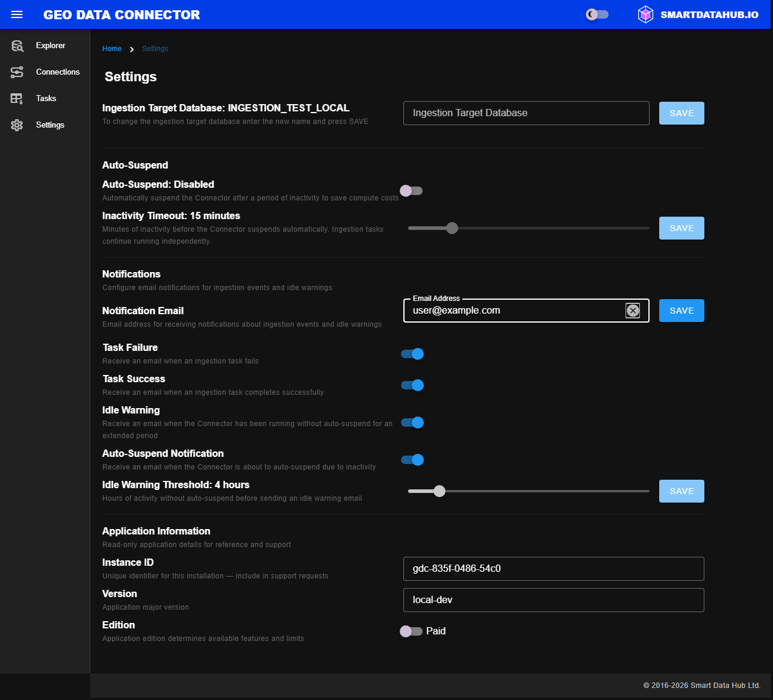This screenshot has height=700, width=773.
Task: Click the copyright Smart Data Hub Ltd. text
Action: coord(702,686)
